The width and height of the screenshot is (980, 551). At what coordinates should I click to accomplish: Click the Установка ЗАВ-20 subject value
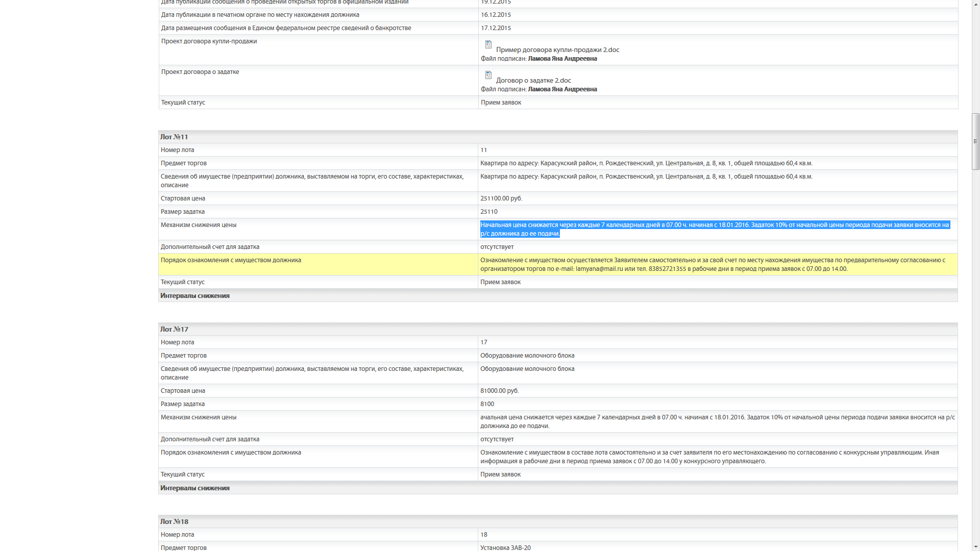(505, 547)
